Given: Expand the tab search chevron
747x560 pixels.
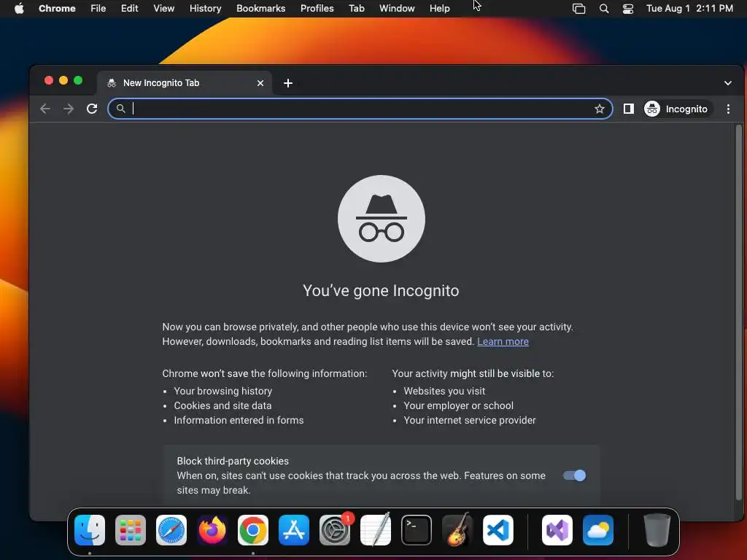Looking at the screenshot, I should tap(727, 83).
